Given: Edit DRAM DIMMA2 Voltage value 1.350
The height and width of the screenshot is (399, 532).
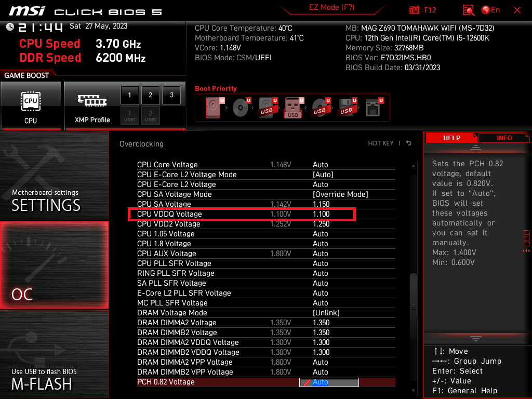Looking at the screenshot, I should click(321, 323).
